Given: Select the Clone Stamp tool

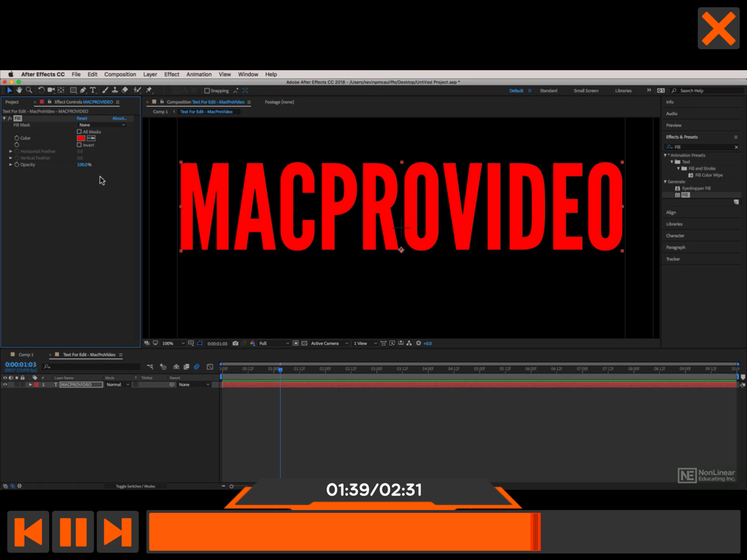Looking at the screenshot, I should (x=115, y=90).
